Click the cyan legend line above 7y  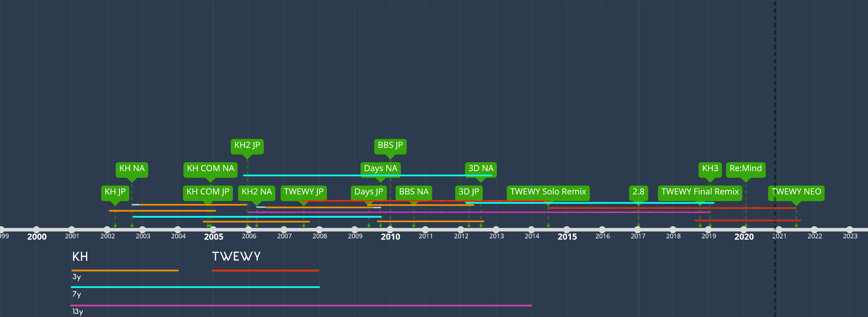[x=195, y=287]
